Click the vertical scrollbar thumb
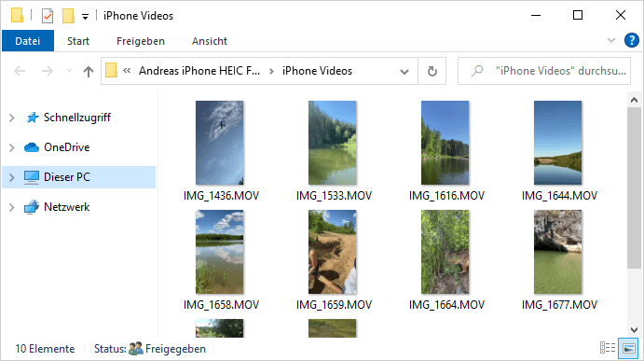 point(634,187)
